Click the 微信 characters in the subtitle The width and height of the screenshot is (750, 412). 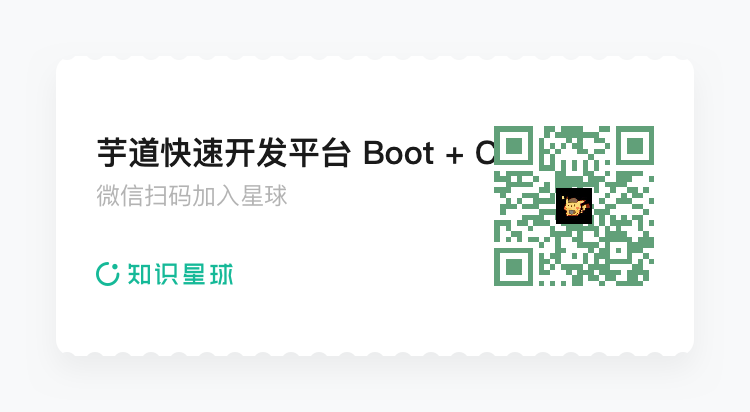[120, 196]
